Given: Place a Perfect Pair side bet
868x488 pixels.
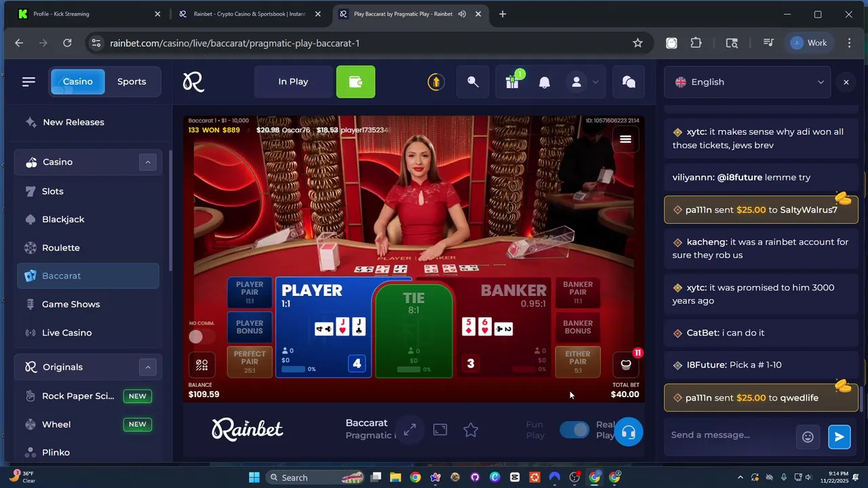Looking at the screenshot, I should 250,362.
